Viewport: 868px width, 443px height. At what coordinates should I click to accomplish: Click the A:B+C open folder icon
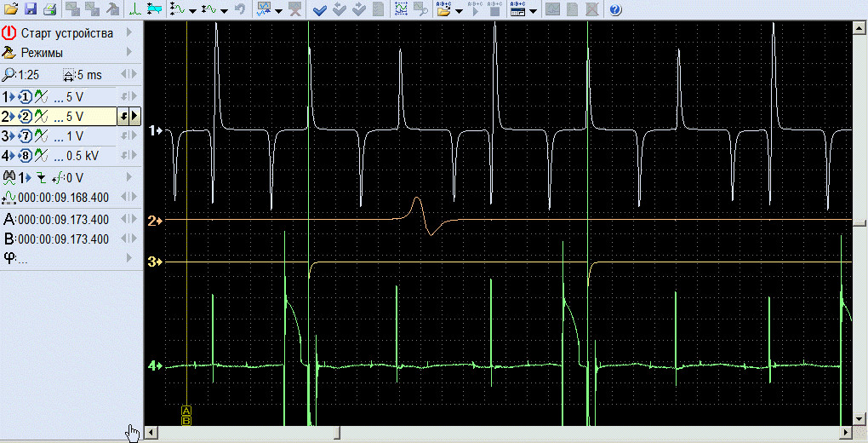443,9
